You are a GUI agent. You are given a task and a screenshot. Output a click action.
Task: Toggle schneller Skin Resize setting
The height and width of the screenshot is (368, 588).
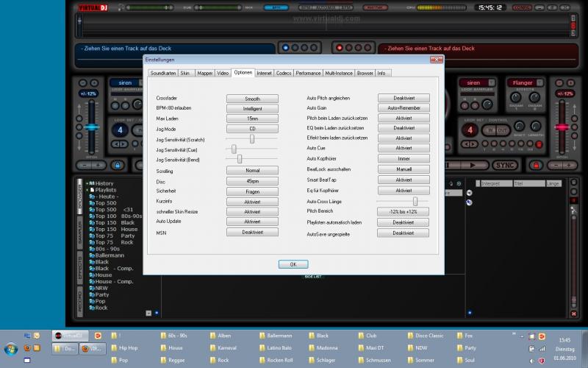point(252,212)
